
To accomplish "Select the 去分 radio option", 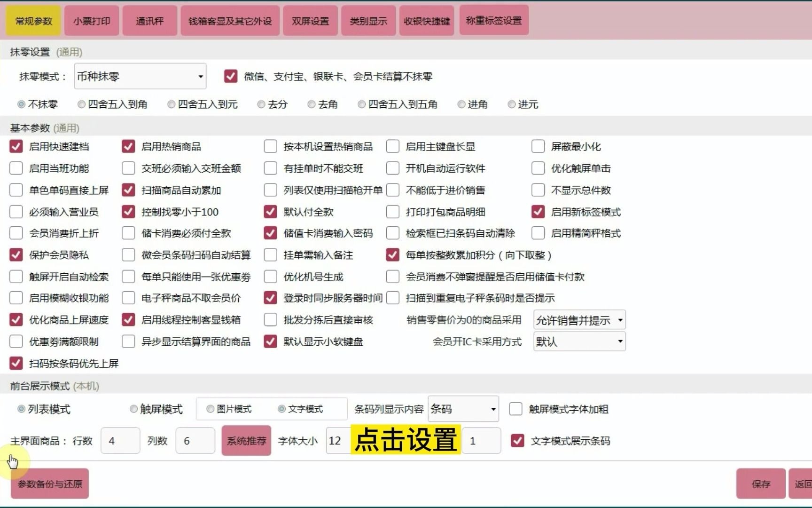I will (x=261, y=104).
